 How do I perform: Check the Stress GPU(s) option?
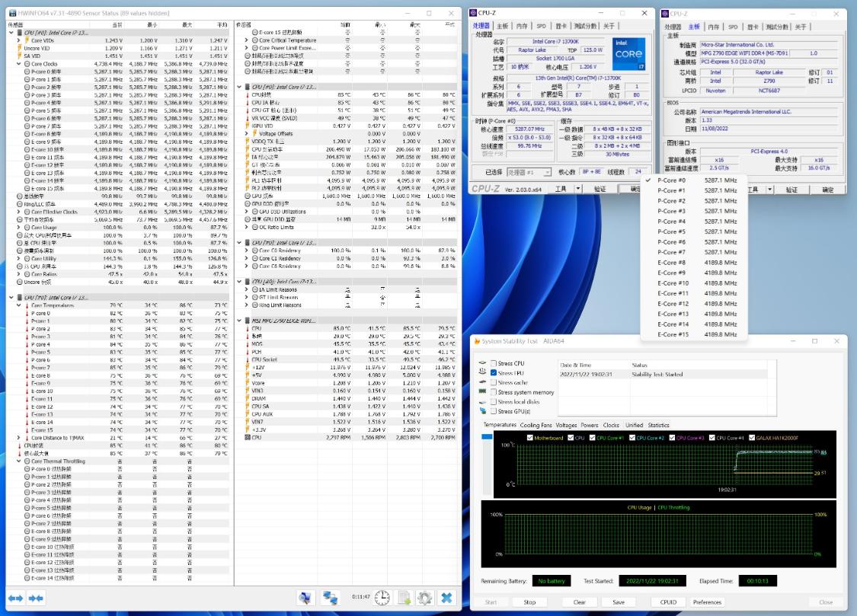493,411
